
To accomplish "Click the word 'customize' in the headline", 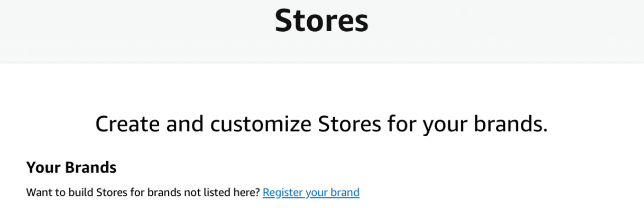I will coord(261,125).
